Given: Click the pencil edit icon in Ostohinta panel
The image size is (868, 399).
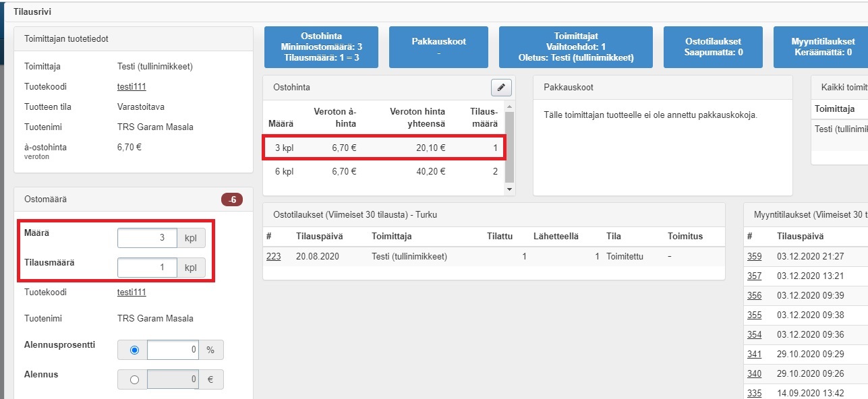Looking at the screenshot, I should 500,88.
